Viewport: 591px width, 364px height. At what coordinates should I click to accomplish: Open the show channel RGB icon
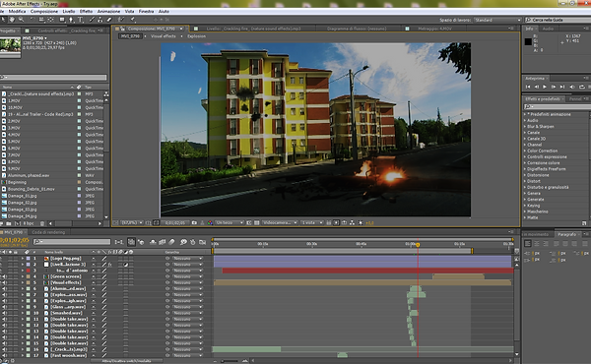coord(210,223)
